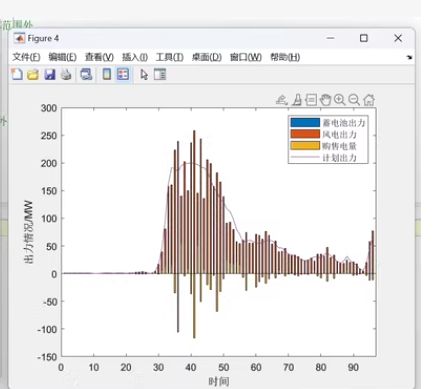Select the legend label 风电出力
The width and height of the screenshot is (434, 389).
339,134
